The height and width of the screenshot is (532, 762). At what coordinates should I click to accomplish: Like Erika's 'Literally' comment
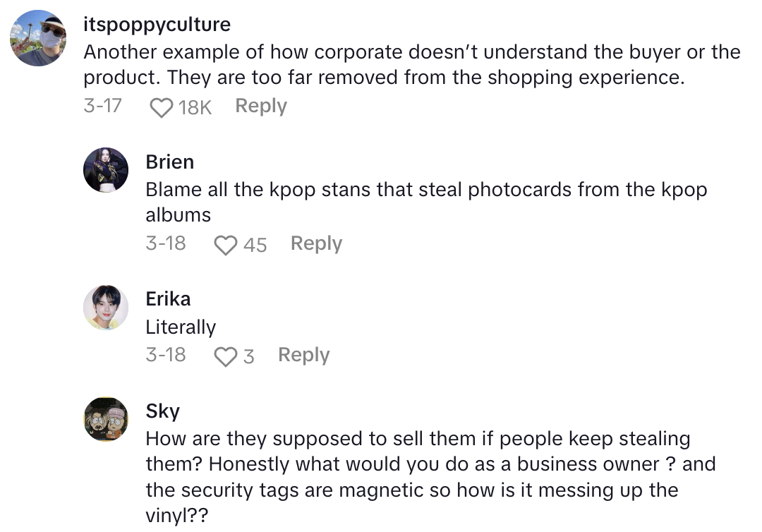coord(226,356)
